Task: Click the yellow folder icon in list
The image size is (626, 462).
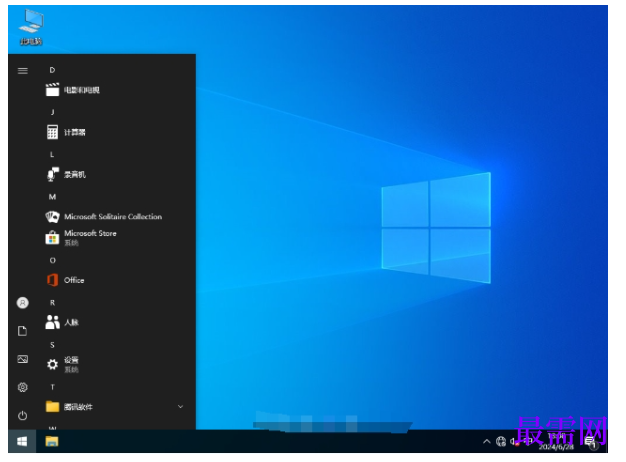Action: click(x=52, y=406)
